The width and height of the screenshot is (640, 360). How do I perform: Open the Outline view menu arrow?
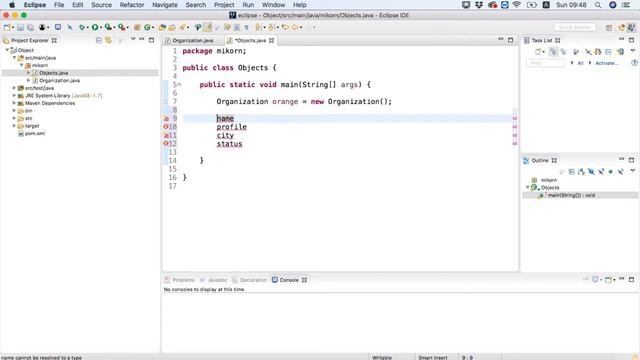coord(633,171)
